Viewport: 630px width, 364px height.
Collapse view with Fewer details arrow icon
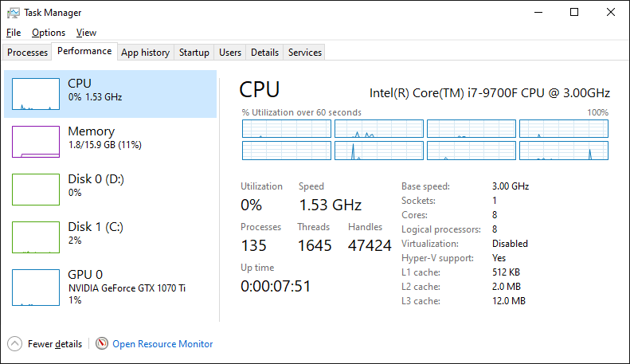click(14, 344)
